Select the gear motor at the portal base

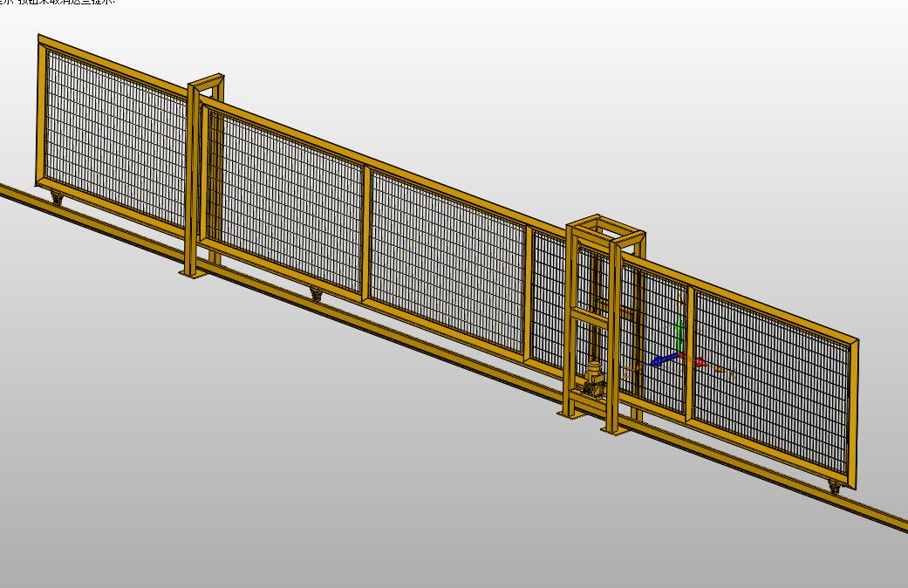click(595, 378)
